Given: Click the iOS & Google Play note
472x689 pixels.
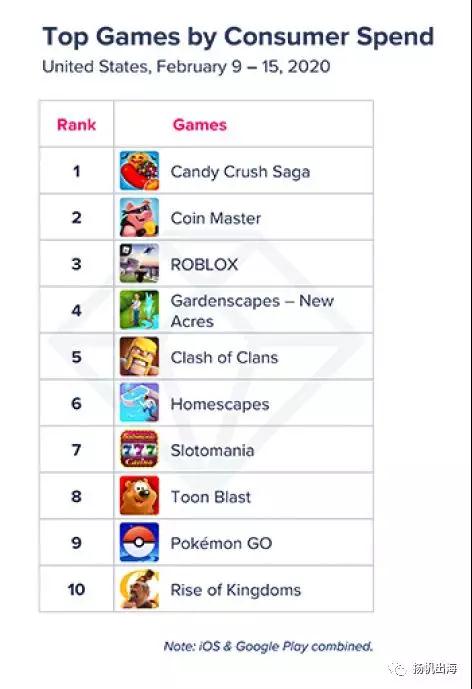Looking at the screenshot, I should [x=268, y=646].
